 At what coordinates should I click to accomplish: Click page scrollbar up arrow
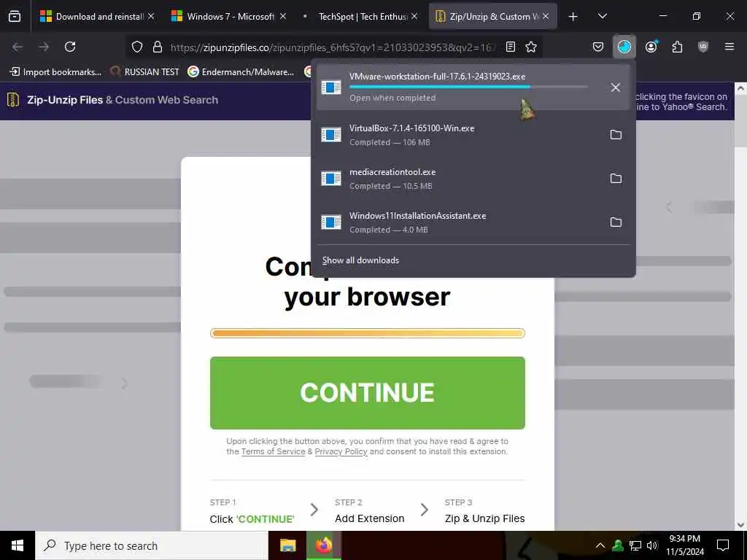pyautogui.click(x=740, y=88)
